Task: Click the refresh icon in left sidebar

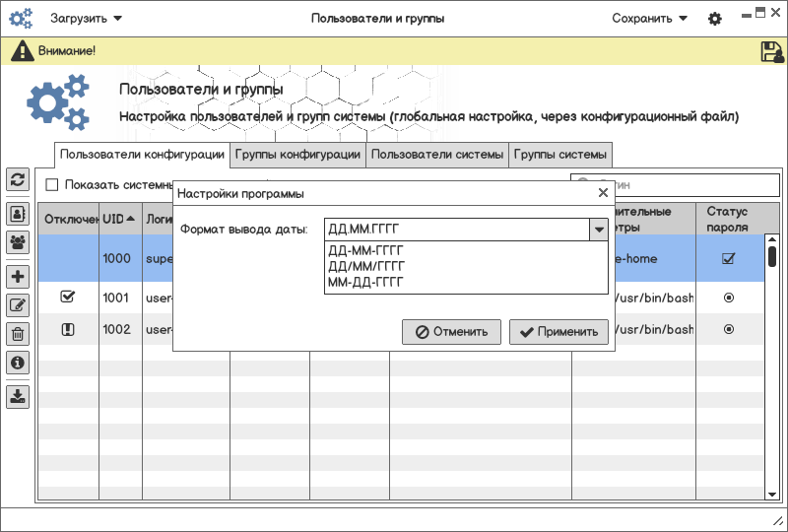Action: point(18,179)
